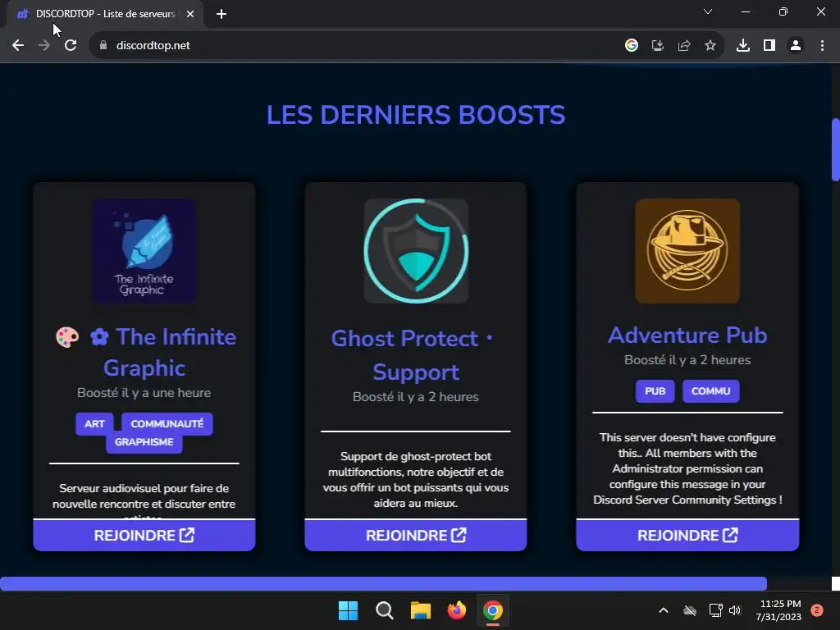Viewport: 840px width, 630px height.
Task: Click the Ghost Protect shield logo
Action: click(x=416, y=251)
